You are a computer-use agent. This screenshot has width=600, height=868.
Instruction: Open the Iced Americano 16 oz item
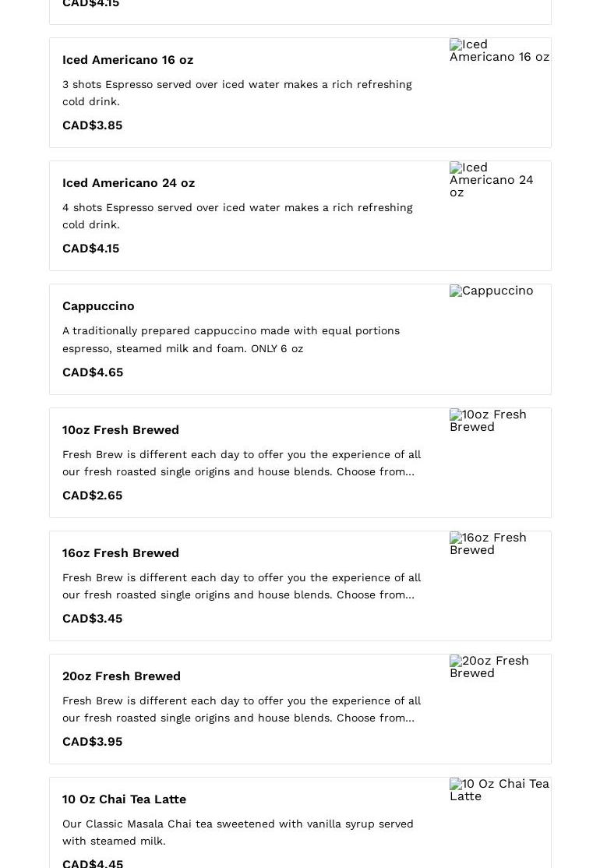(x=128, y=60)
